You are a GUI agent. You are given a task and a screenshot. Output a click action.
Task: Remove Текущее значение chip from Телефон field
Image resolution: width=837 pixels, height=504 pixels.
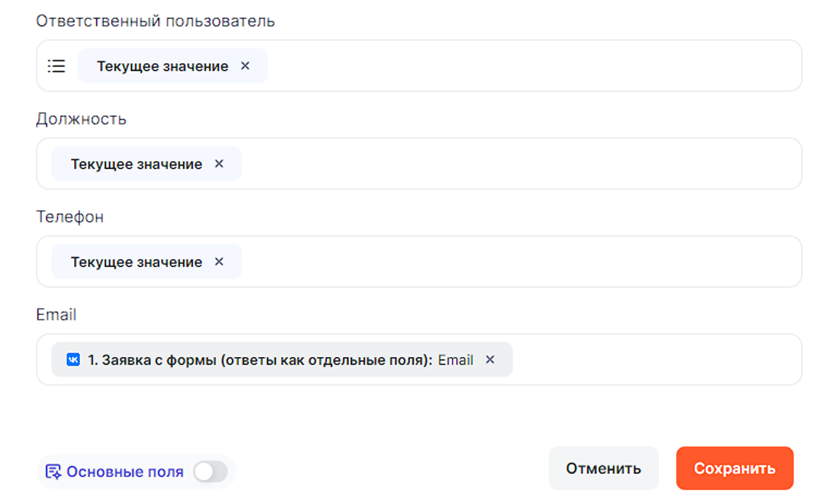(219, 262)
